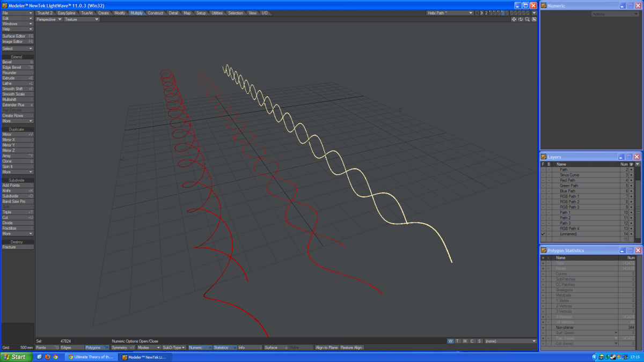Go to the next layer bank arrow
Image resolution: width=644 pixels, height=362 pixels.
coord(482,13)
